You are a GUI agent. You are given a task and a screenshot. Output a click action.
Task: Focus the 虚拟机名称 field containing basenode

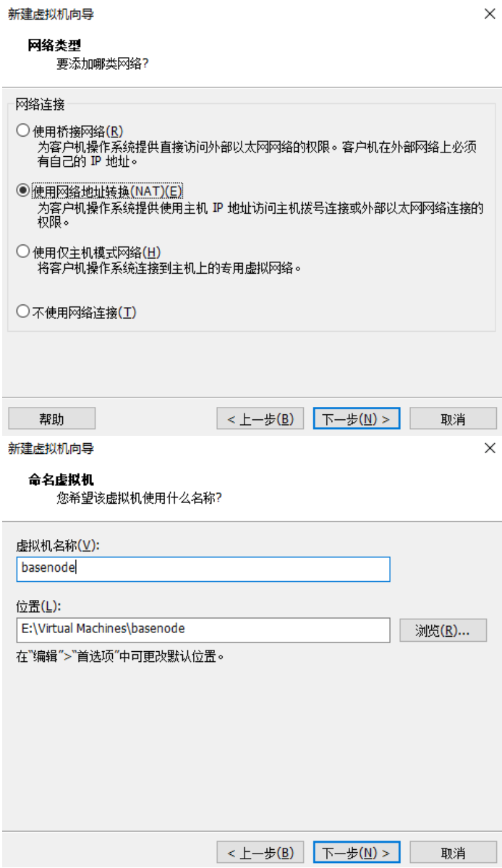tap(203, 569)
